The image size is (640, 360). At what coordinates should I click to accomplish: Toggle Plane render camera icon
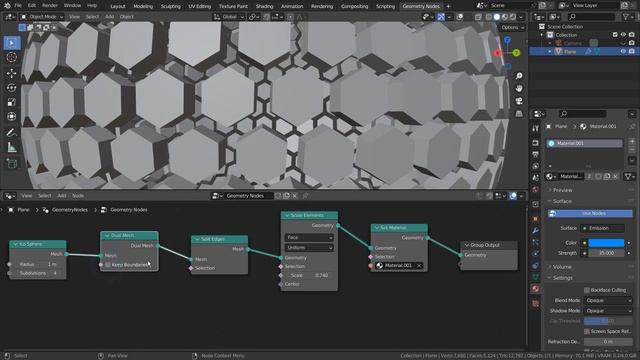(x=631, y=52)
